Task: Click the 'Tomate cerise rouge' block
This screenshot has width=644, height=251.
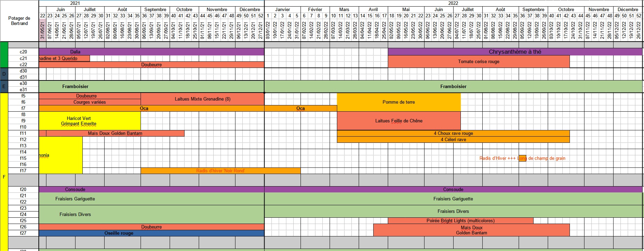Action: (479, 62)
